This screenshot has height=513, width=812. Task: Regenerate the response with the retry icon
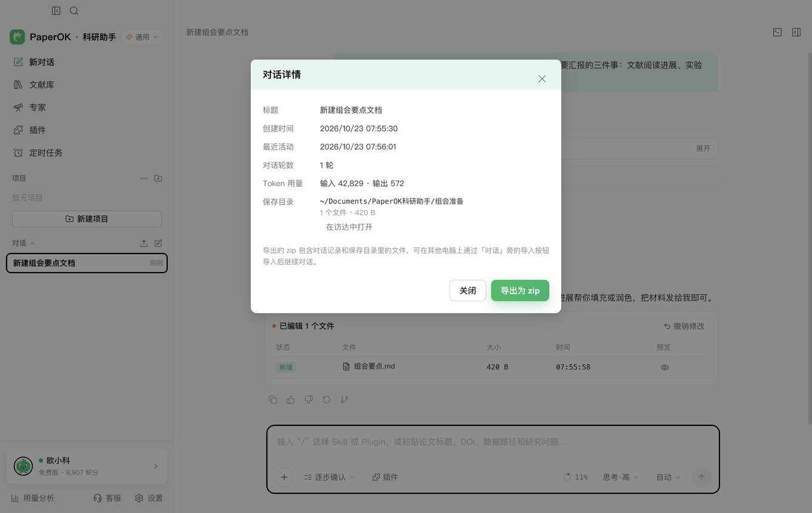[x=327, y=400]
